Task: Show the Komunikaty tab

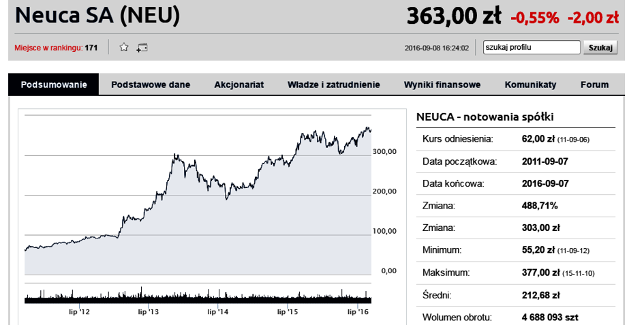Action: pyautogui.click(x=531, y=84)
